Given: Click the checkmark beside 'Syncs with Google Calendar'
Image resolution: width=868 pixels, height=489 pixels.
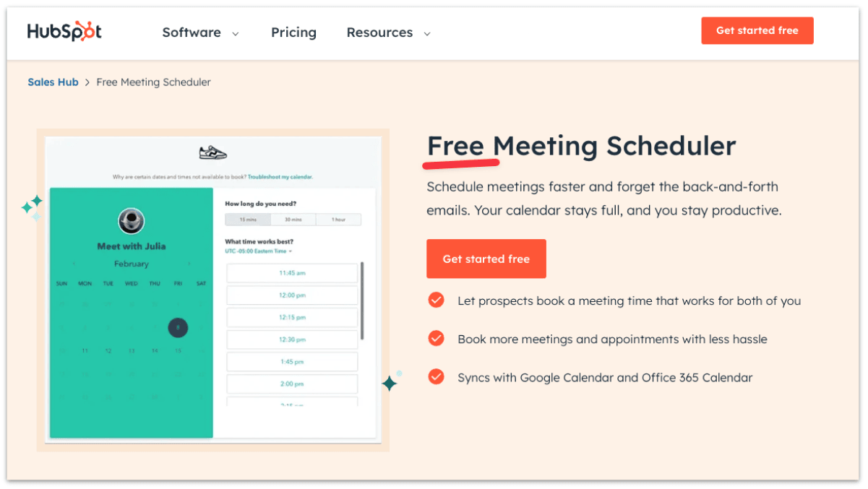Looking at the screenshot, I should click(x=436, y=376).
